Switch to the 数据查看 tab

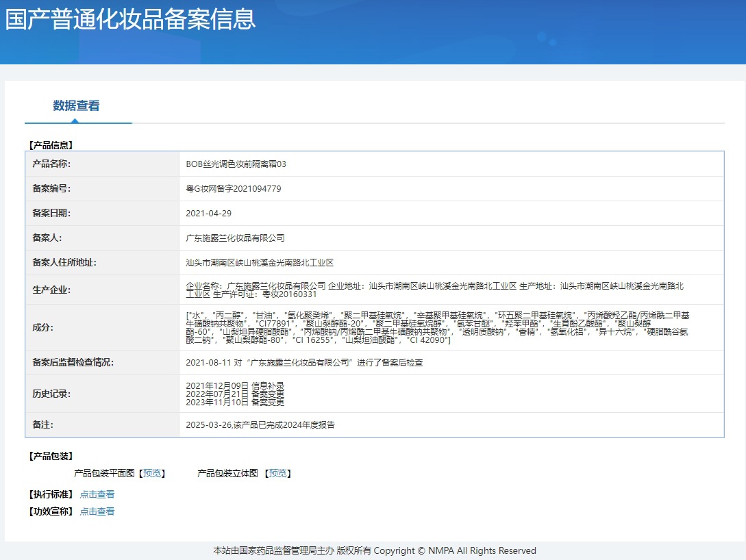point(76,105)
